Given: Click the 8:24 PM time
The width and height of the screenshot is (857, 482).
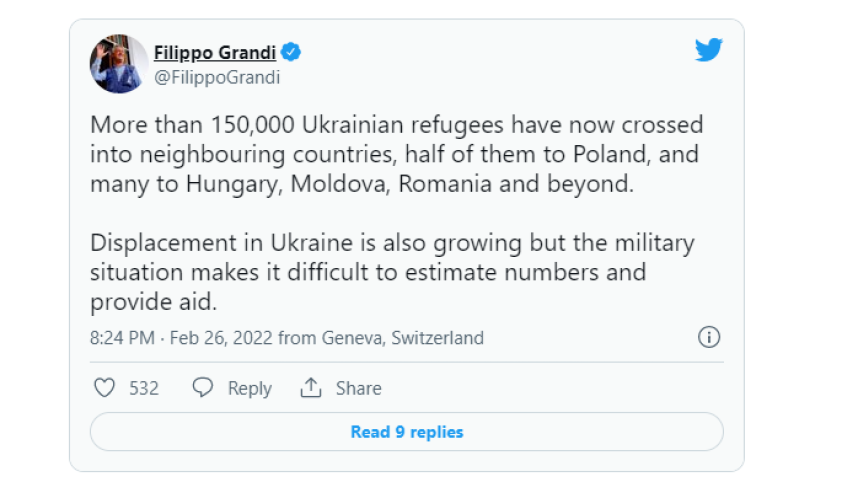Looking at the screenshot, I should click(119, 338).
